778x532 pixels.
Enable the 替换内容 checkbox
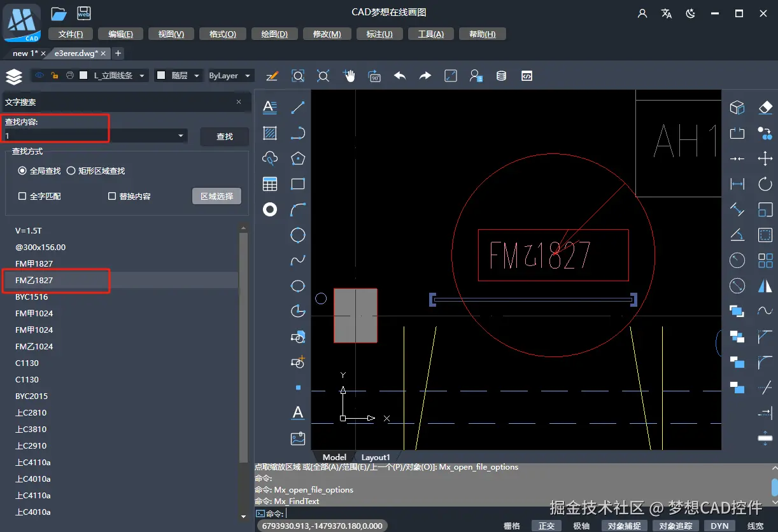[x=112, y=197]
